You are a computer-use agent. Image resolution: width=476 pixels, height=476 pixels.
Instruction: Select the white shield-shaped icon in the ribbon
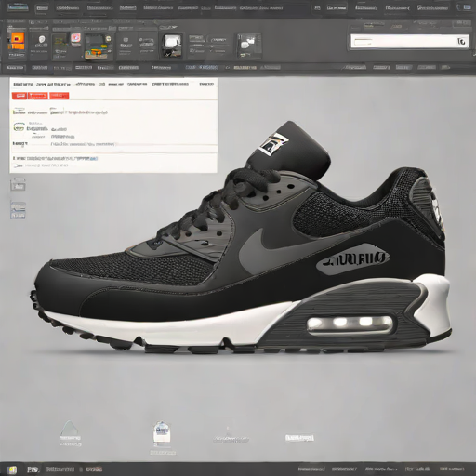pyautogui.click(x=42, y=39)
